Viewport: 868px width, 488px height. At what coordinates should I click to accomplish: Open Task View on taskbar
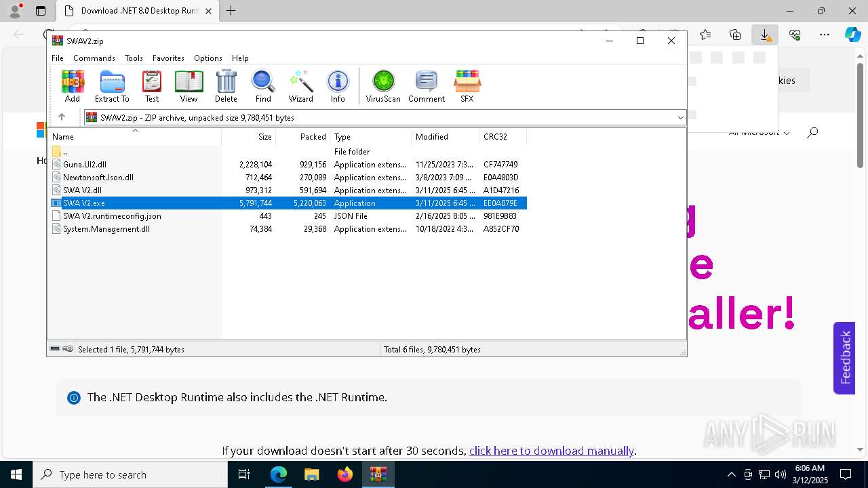245,474
